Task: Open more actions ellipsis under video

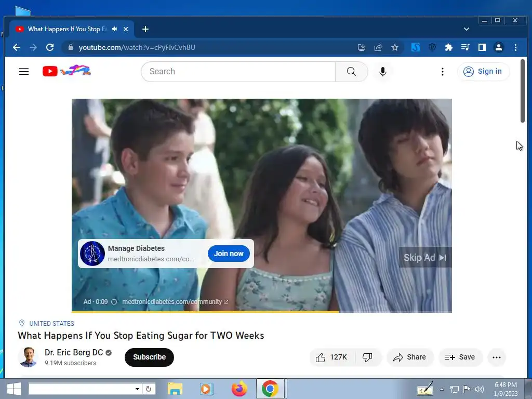Action: pos(497,357)
